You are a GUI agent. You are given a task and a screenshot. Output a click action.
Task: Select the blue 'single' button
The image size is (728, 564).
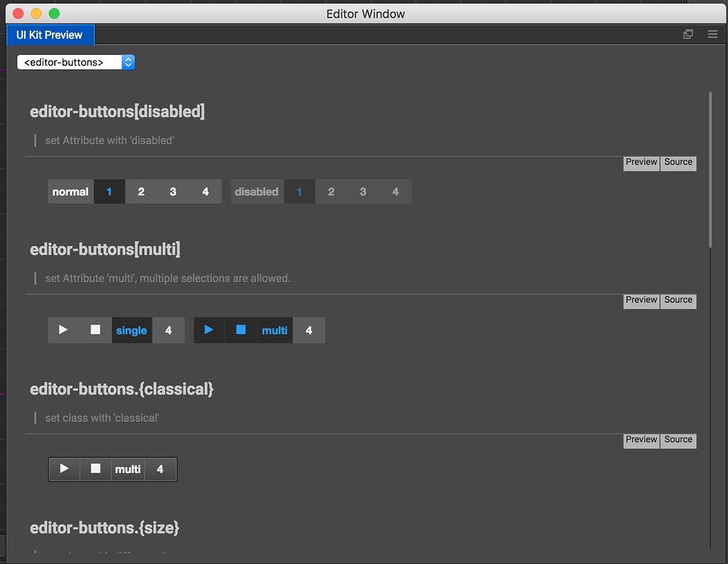132,330
